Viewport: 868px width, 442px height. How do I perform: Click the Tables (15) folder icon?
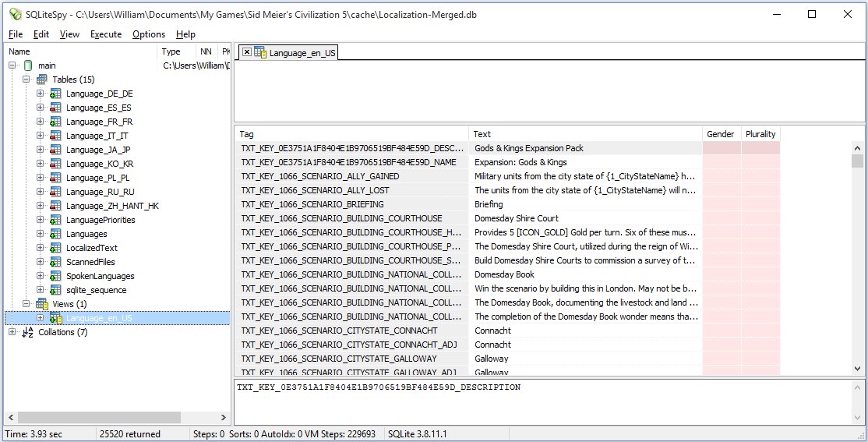[41, 80]
